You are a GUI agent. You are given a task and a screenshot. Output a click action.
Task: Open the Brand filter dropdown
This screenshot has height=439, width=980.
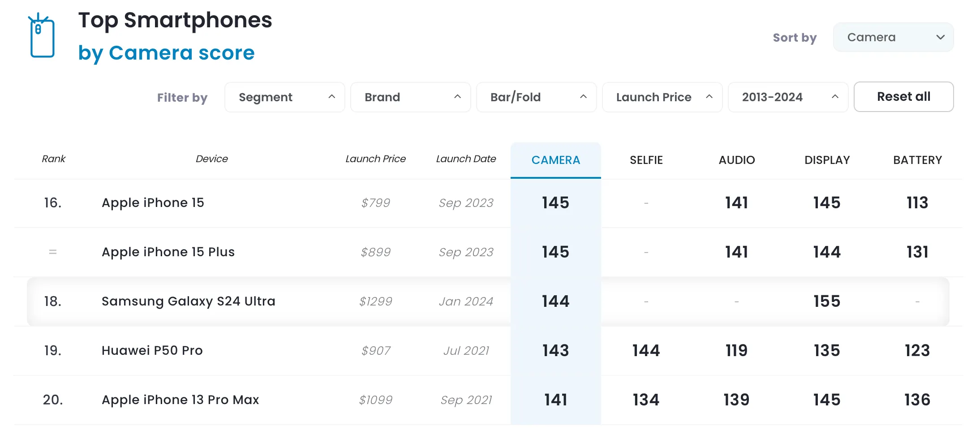(x=410, y=97)
